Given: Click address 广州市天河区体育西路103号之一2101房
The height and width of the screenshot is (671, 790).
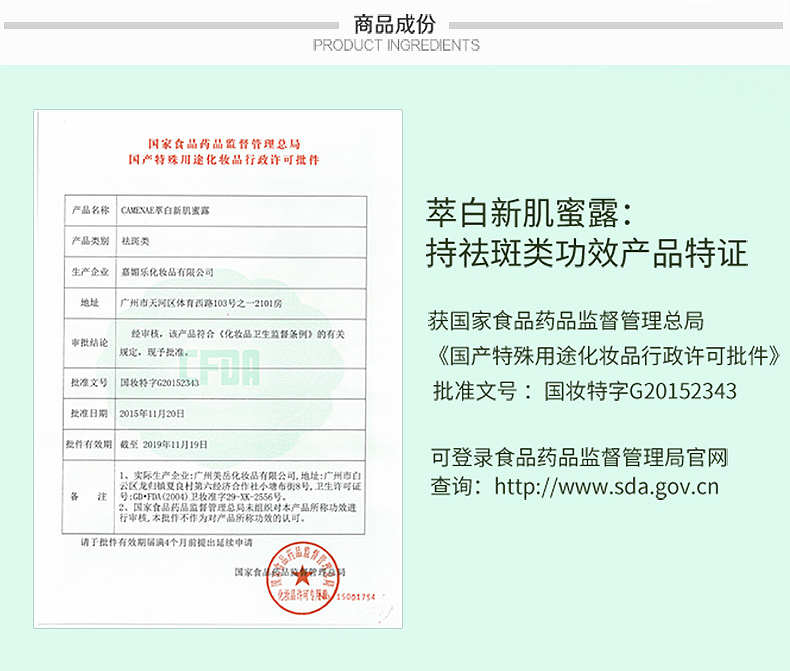Looking at the screenshot, I should pos(201,303).
